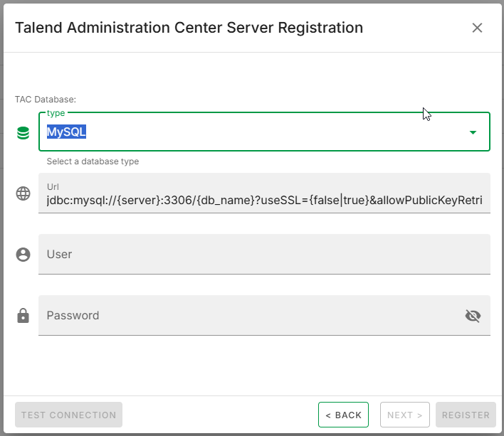Image resolution: width=504 pixels, height=436 pixels.
Task: Click the Register button
Action: click(x=466, y=415)
